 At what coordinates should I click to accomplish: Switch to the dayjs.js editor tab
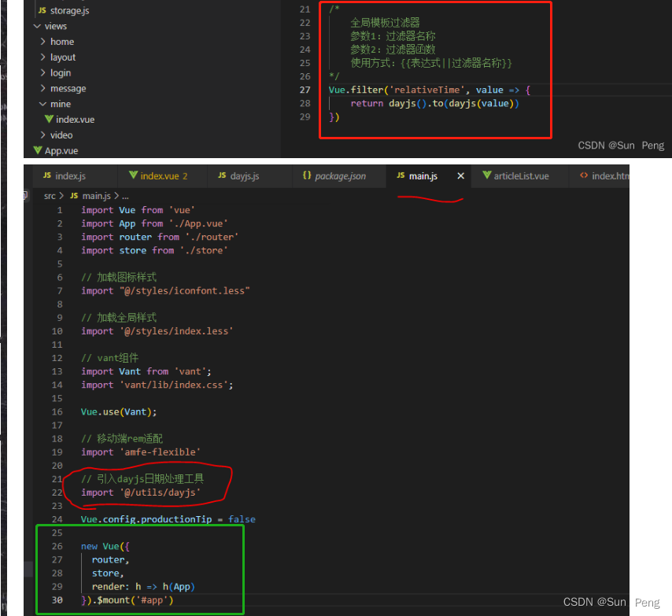(x=250, y=176)
